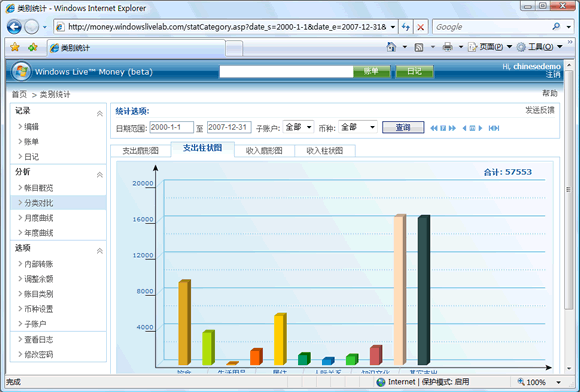Viewport: 580px width, 392px height.
Task: Click the Print icon in toolbar
Action: point(448,47)
